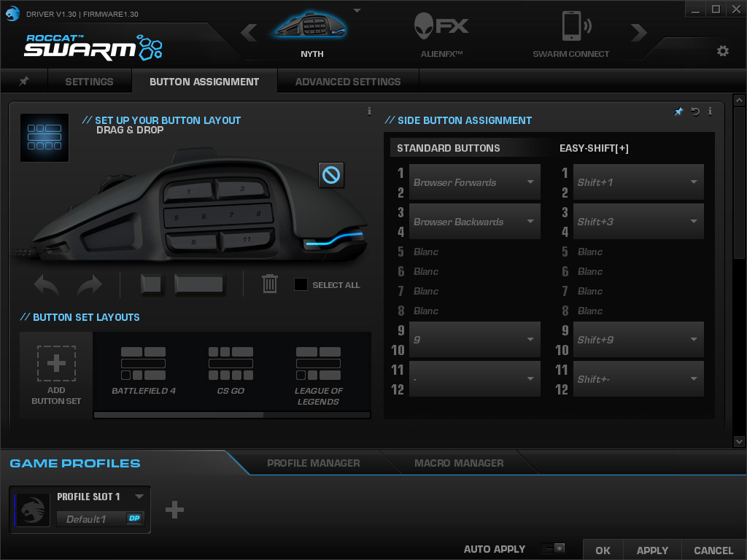This screenshot has height=560, width=747.
Task: Click the Roccat Swarm logo
Action: point(93,47)
